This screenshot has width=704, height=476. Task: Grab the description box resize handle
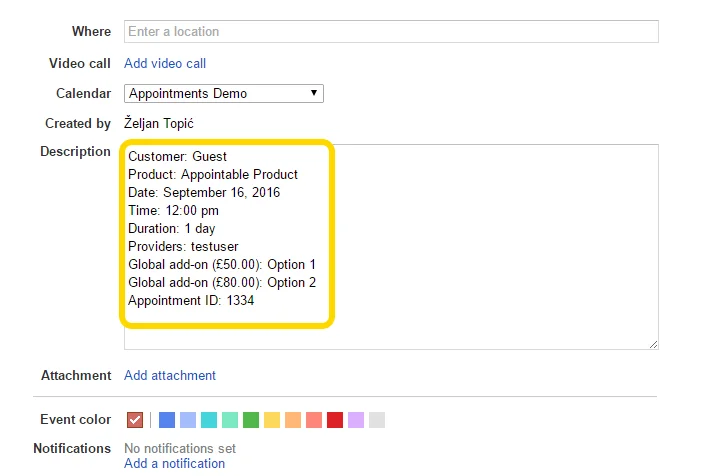tap(654, 344)
